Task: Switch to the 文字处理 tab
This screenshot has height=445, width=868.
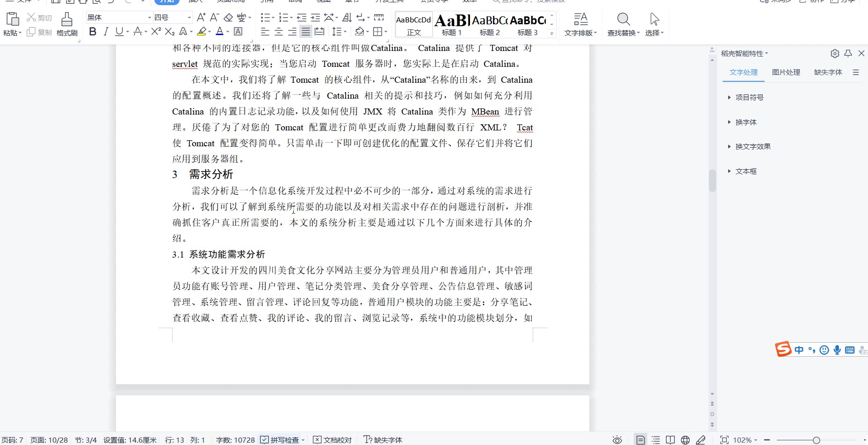Action: (x=744, y=72)
